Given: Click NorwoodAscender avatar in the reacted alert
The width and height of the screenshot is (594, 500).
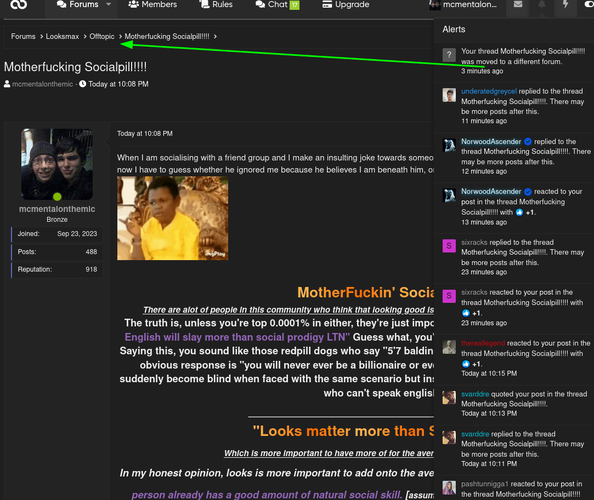Looking at the screenshot, I should pos(449,195).
